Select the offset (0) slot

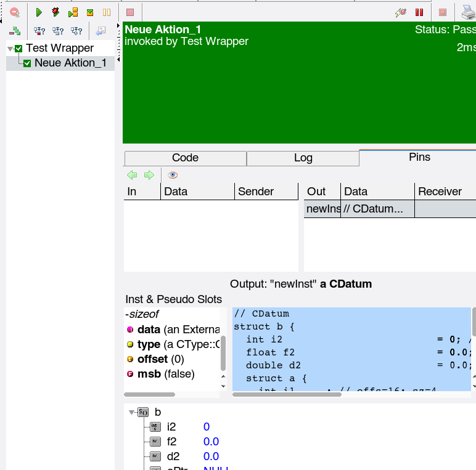tap(160, 359)
